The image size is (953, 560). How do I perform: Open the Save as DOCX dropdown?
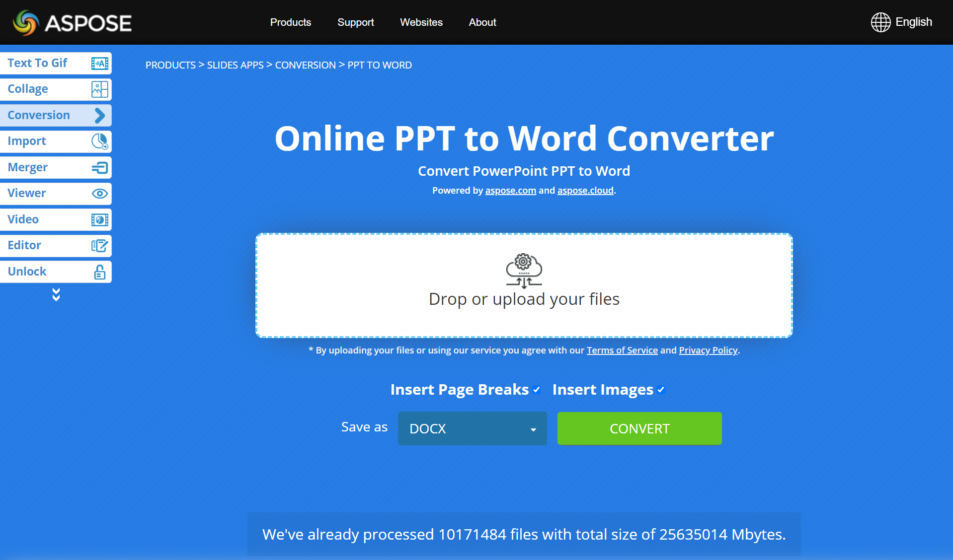click(472, 428)
